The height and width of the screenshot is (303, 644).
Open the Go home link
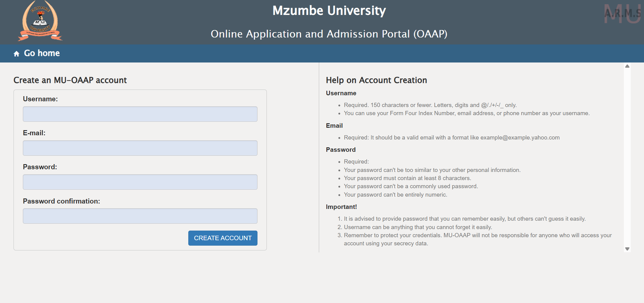41,53
